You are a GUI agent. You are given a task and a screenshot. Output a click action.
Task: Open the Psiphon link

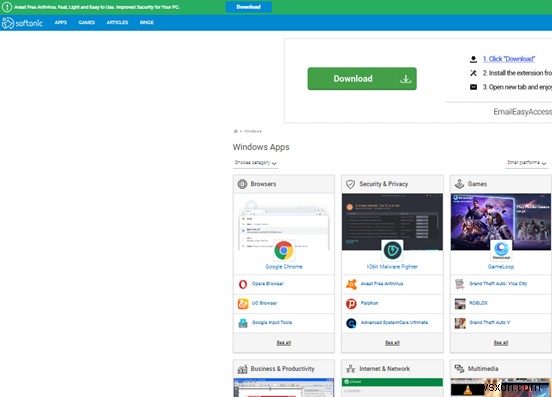(x=369, y=303)
